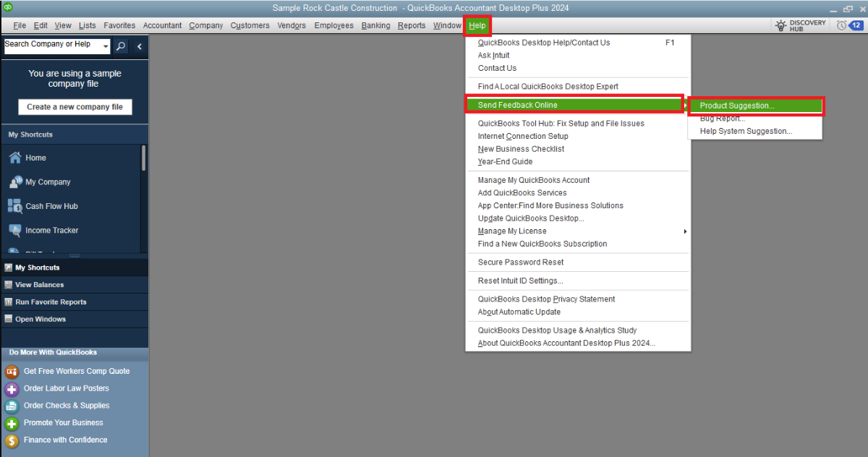Open the Edit menu

pos(41,25)
